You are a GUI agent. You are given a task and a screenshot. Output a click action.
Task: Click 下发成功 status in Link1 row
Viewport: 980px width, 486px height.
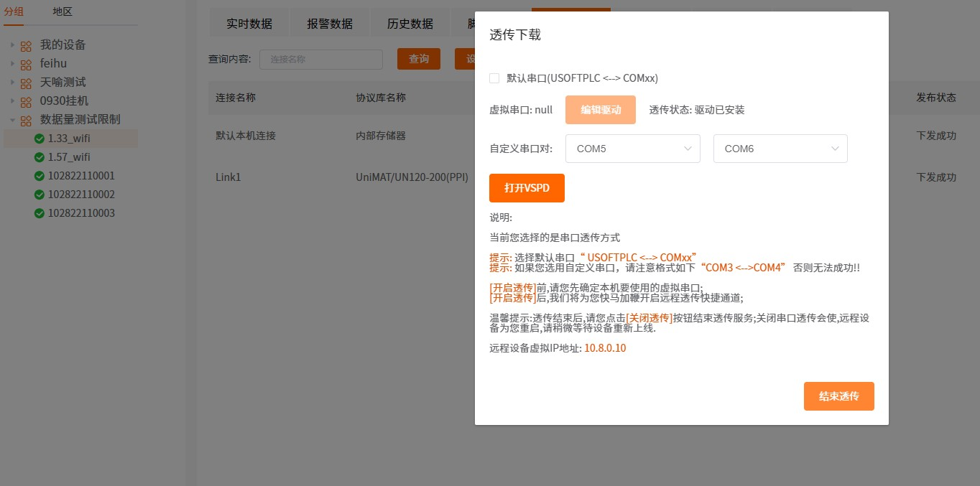pyautogui.click(x=936, y=177)
